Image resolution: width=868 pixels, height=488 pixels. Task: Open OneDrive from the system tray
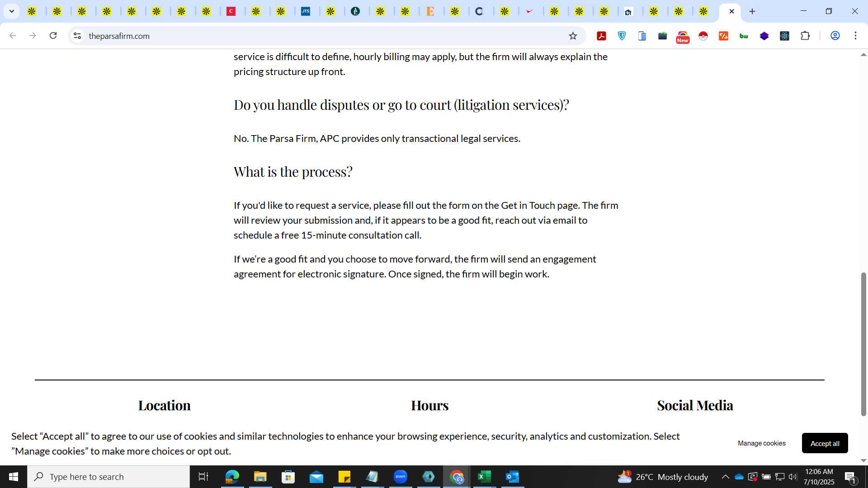[739, 477]
